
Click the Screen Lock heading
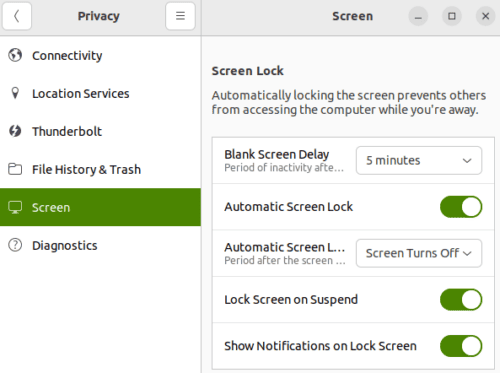coord(248,71)
